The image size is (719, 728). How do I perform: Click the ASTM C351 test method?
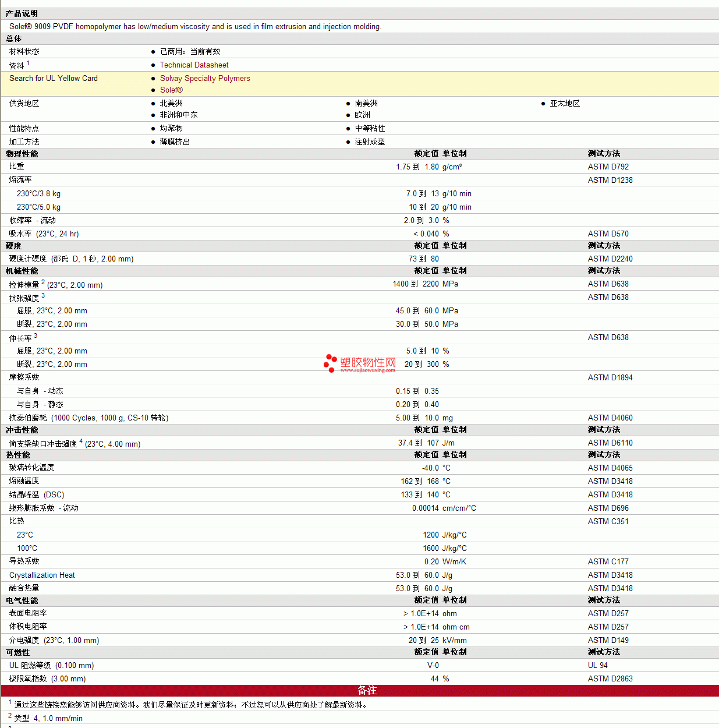[x=608, y=521]
